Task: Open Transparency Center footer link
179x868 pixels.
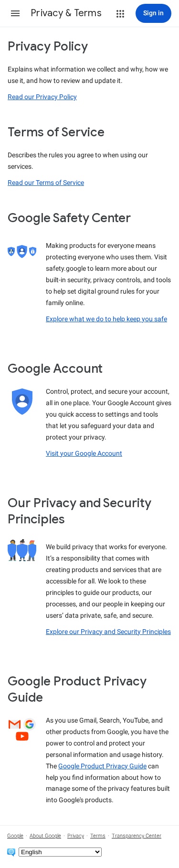Action: 137,836
